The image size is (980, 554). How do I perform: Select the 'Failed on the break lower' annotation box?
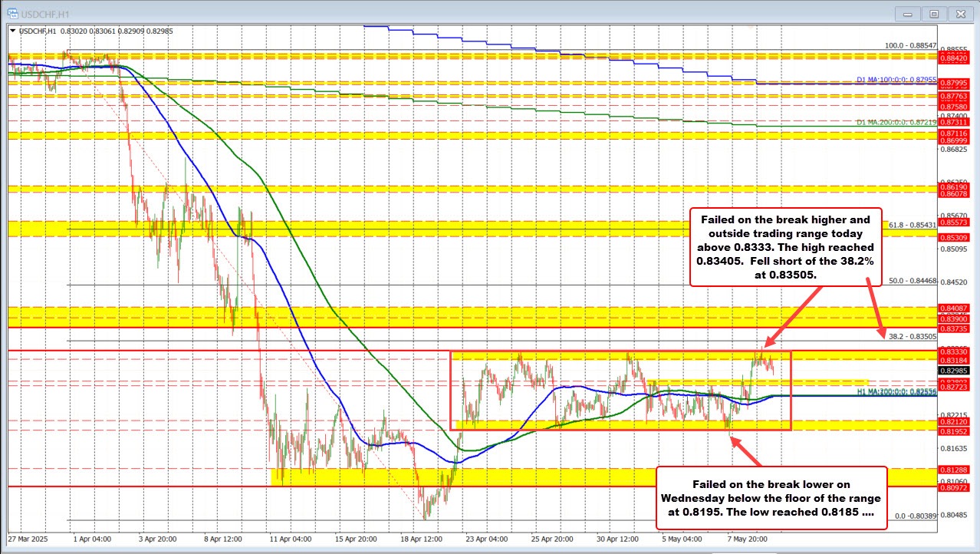[771, 496]
